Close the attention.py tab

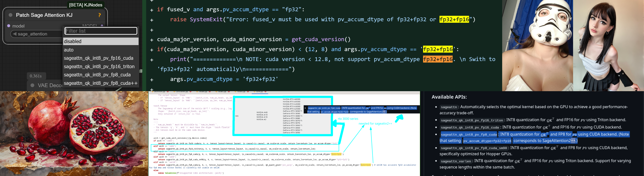(x=168, y=92)
